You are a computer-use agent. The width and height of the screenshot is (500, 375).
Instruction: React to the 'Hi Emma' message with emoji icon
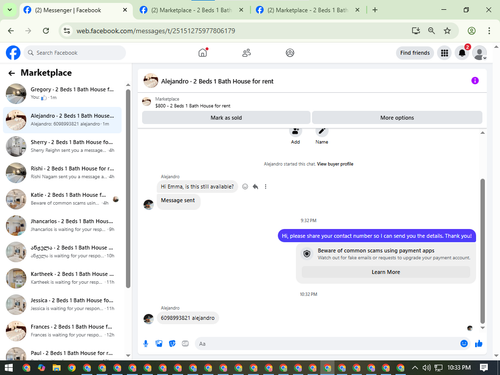coord(245,187)
